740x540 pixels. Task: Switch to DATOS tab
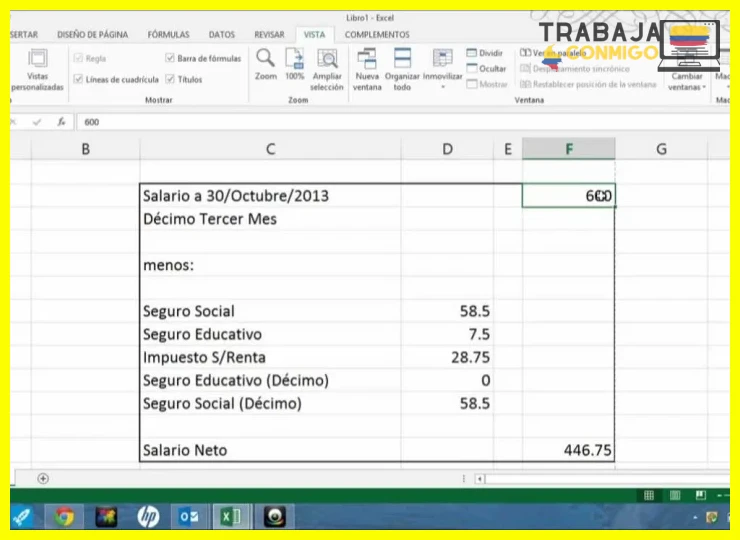click(221, 34)
